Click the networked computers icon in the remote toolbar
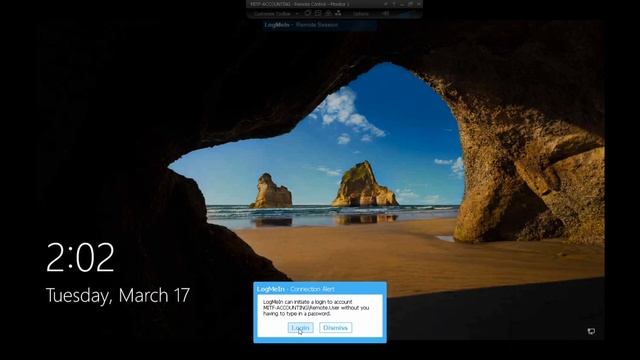Screen dimensions: 640x360 [338, 13]
